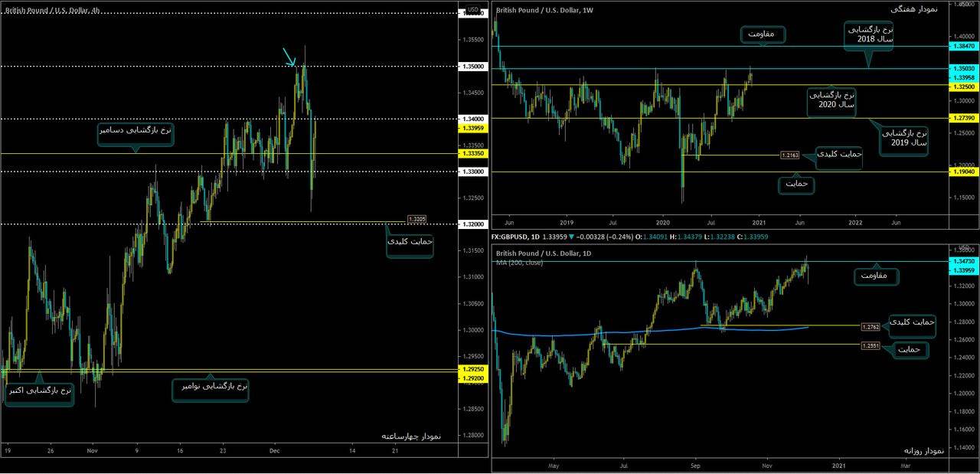Screen dimensions: 980x474
Task: Click the 2019 label on weekly time axis
Action: (x=567, y=222)
